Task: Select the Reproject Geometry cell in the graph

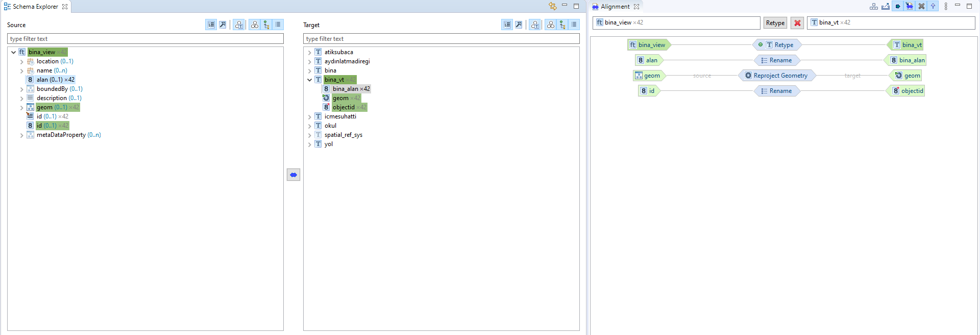Action: click(x=777, y=76)
